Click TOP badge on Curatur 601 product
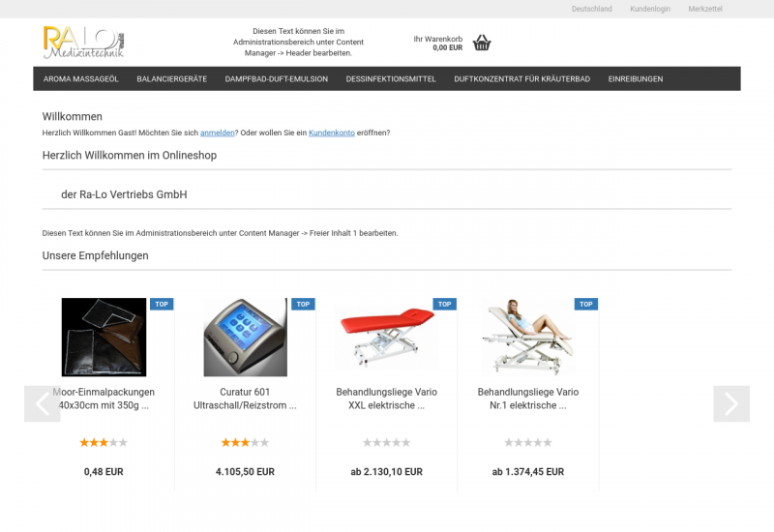Viewport: 774px width, 532px height. click(x=303, y=304)
